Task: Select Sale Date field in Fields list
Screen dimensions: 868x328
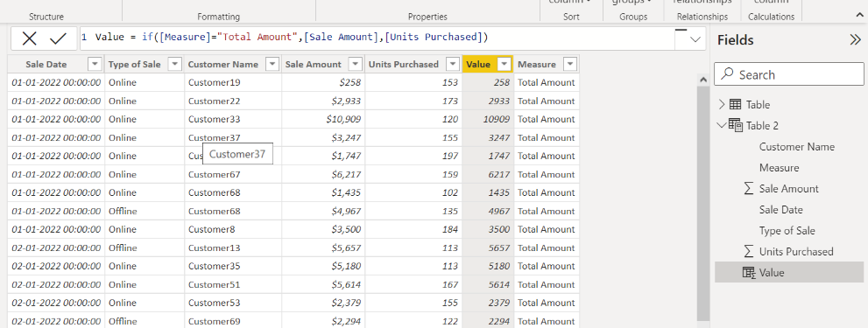Action: point(780,210)
